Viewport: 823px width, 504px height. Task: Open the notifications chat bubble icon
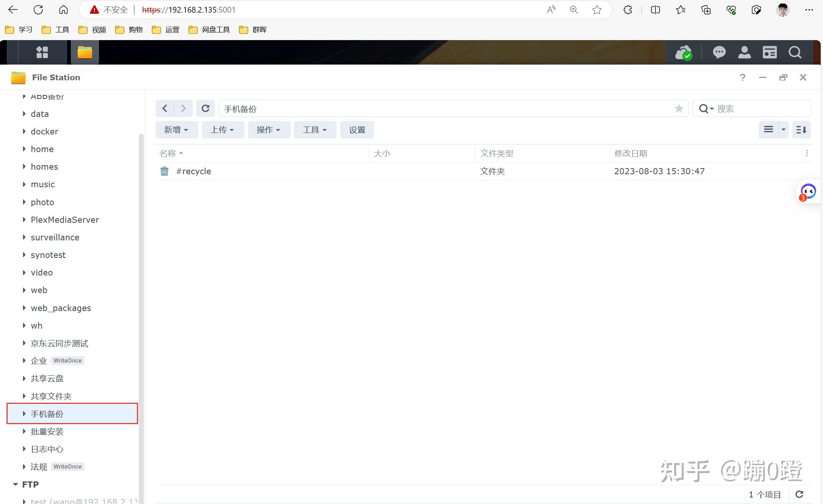point(719,52)
